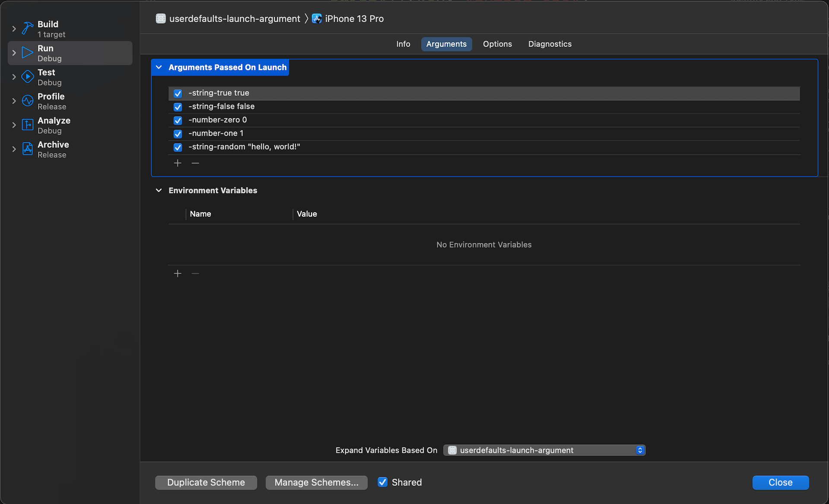Open the Diagnostics tab
829x504 pixels.
coord(550,44)
